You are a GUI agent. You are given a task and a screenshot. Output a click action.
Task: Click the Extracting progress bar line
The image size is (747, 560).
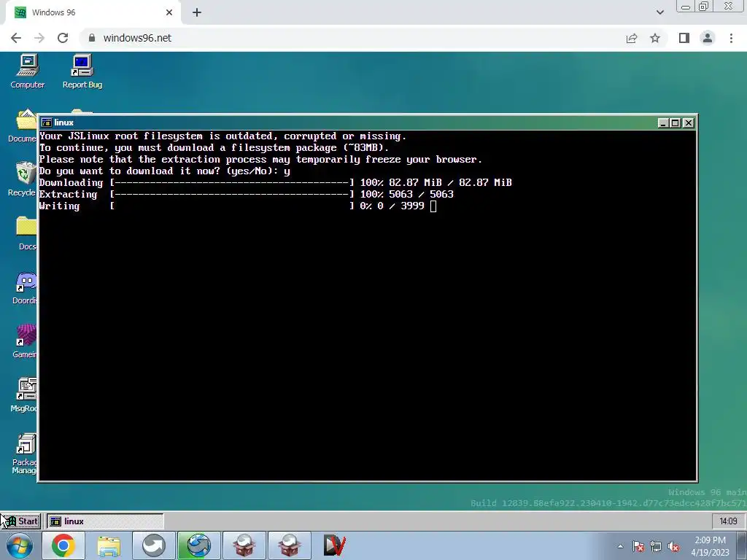[247, 194]
